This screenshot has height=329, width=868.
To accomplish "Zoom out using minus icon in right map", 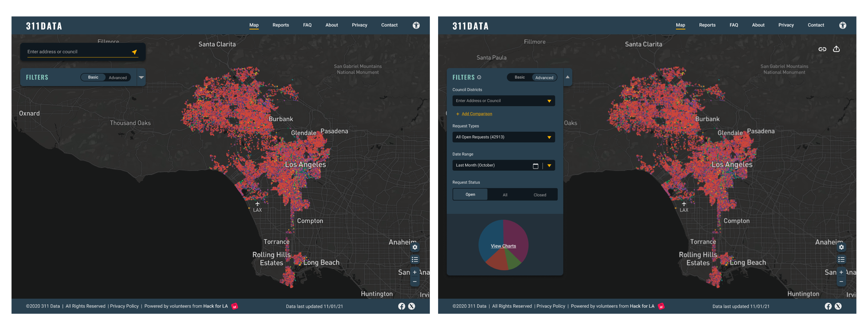I will (x=841, y=281).
